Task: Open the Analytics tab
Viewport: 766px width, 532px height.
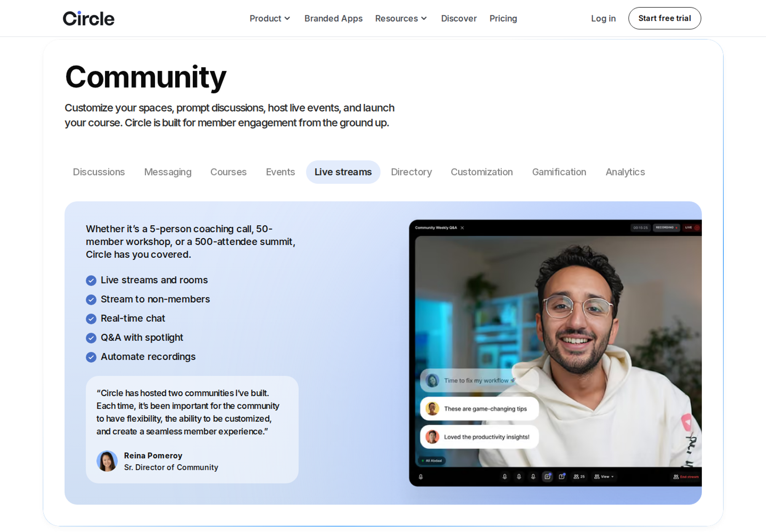Action: tap(625, 172)
